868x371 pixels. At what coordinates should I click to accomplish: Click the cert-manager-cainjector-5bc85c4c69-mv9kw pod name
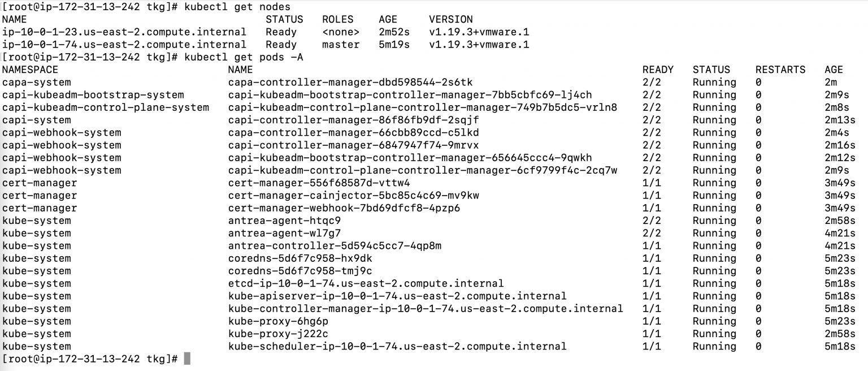click(x=354, y=196)
